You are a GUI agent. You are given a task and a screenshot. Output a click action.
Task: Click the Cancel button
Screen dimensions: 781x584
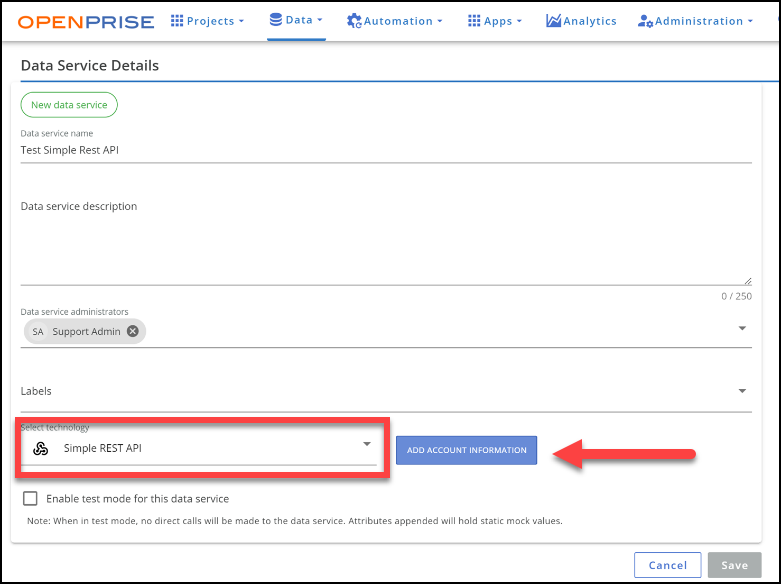667,565
